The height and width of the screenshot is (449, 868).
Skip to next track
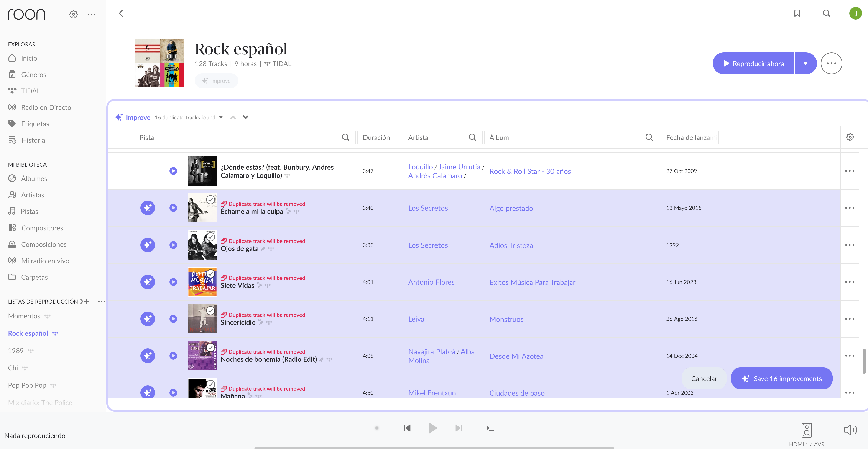[459, 428]
